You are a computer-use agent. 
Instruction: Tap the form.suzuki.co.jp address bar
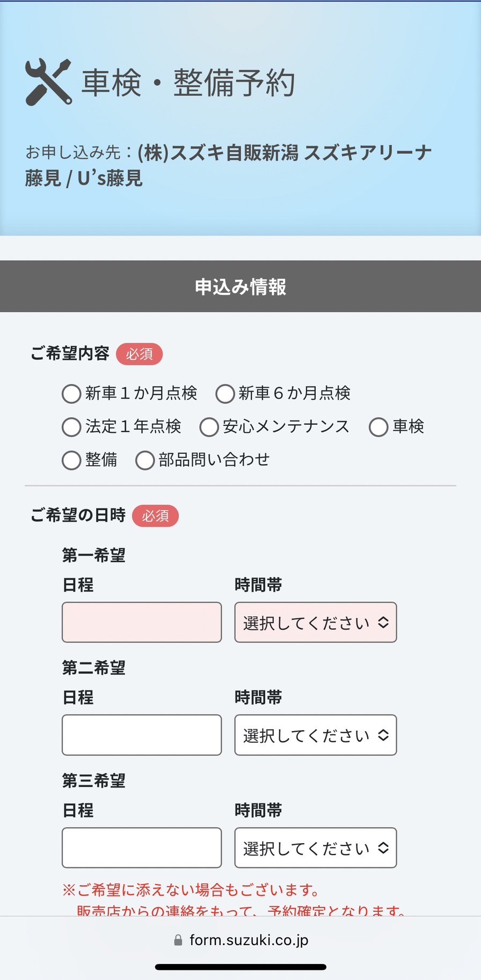(240, 940)
